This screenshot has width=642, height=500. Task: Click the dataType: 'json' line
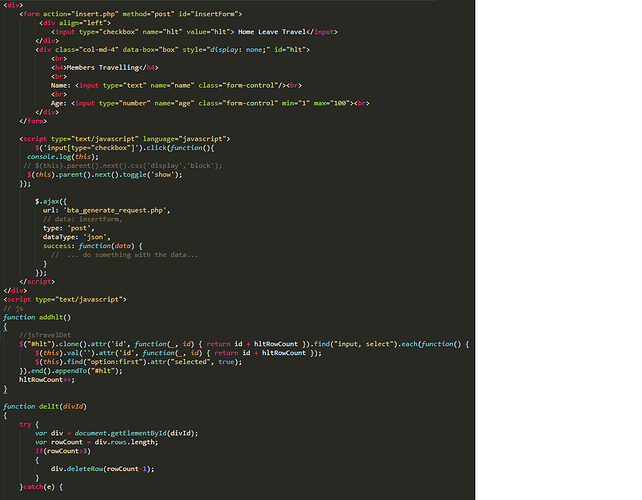[x=77, y=237]
